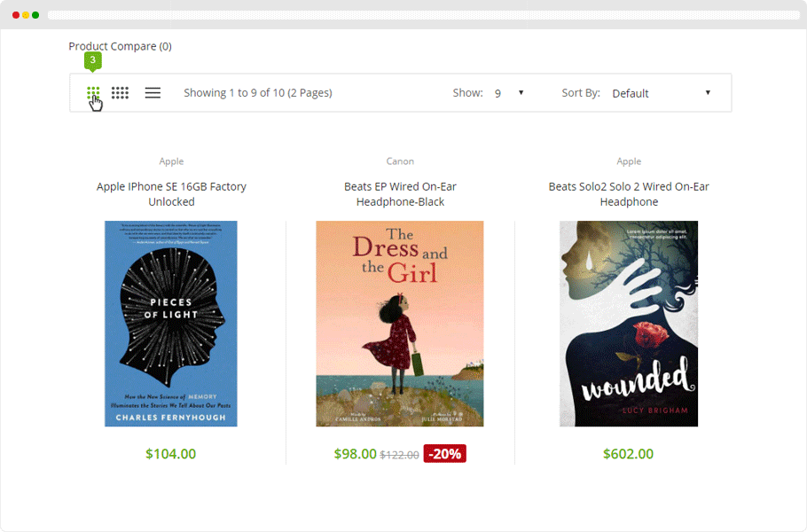The height and width of the screenshot is (532, 807).
Task: Open the Beats EP Wired On-Ear Headphone-Black title
Action: 400,194
